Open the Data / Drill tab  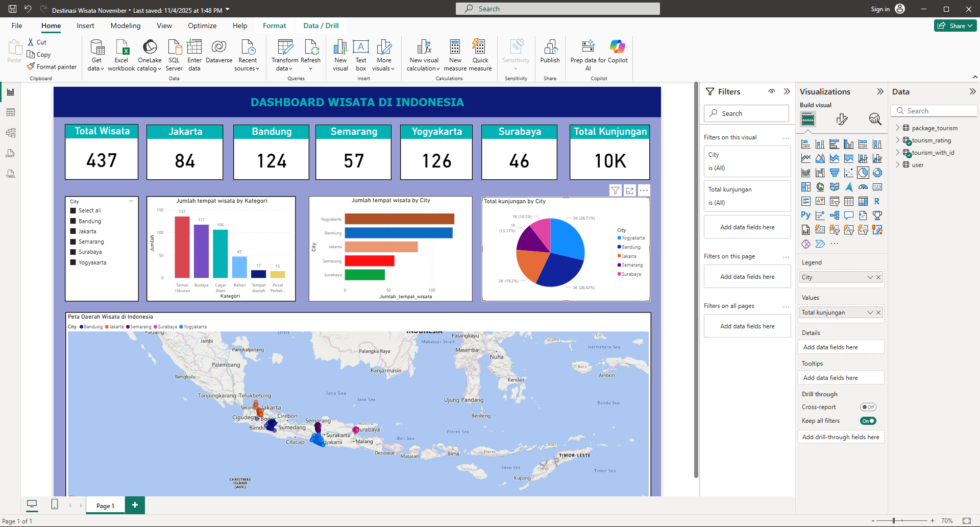coord(321,26)
